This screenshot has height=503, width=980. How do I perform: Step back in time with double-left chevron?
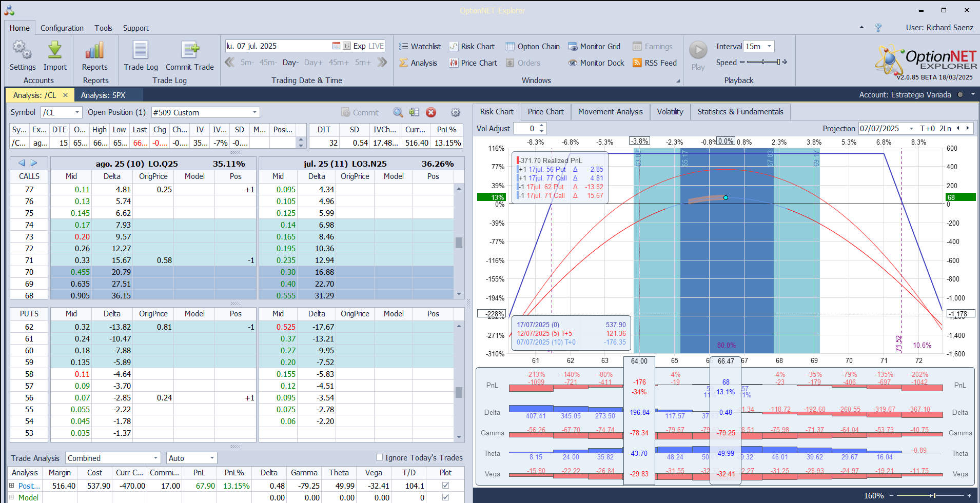tap(230, 63)
